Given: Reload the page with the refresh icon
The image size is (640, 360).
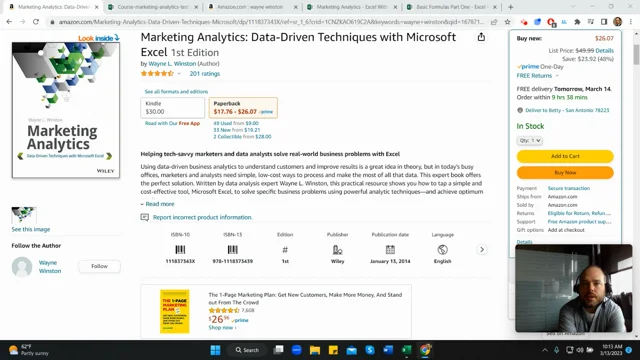Looking at the screenshot, I should pyautogui.click(x=36, y=22).
